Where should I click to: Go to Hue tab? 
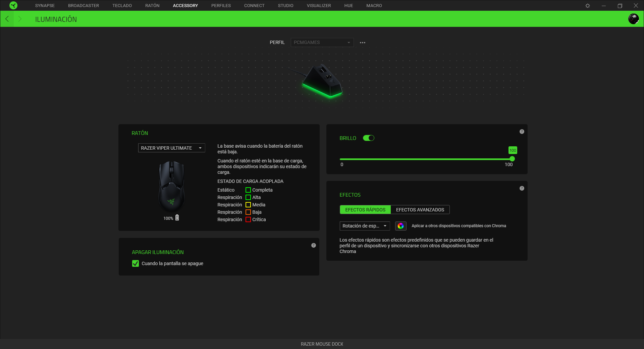(348, 6)
